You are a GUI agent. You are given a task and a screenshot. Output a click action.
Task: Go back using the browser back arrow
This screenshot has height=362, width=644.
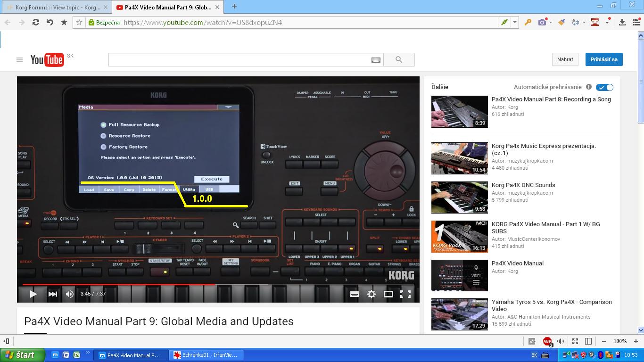tap(8, 22)
